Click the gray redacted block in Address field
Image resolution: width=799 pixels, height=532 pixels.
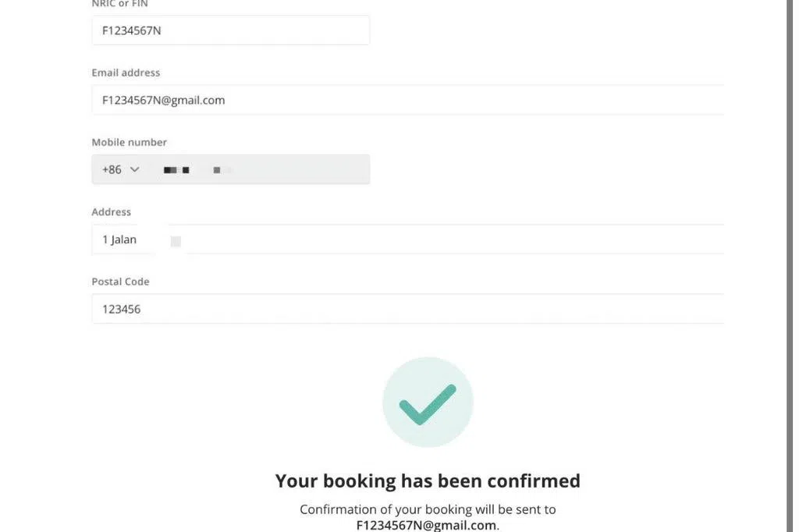click(176, 241)
